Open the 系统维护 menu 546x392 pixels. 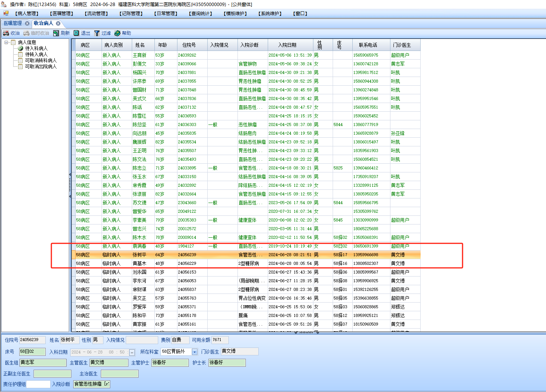[x=270, y=14]
